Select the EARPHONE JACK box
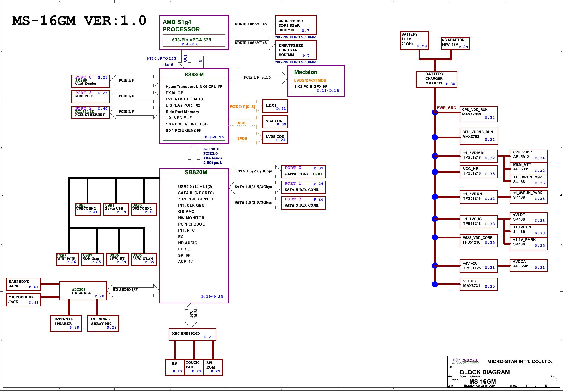The width and height of the screenshot is (563, 392). click(23, 284)
